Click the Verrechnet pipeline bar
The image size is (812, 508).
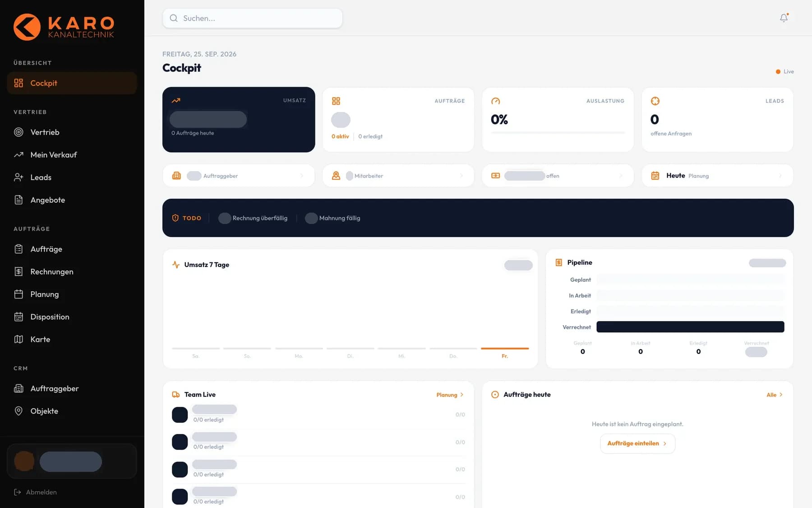[x=690, y=327]
